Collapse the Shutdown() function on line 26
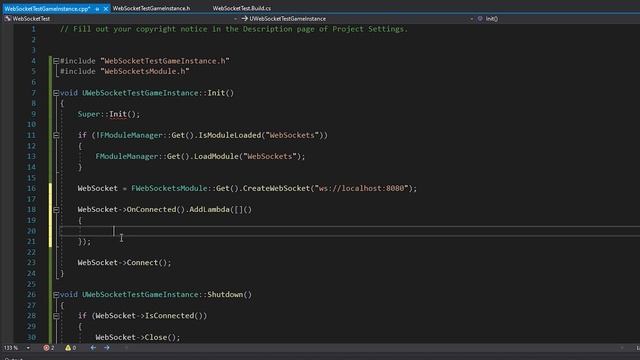 [56, 294]
